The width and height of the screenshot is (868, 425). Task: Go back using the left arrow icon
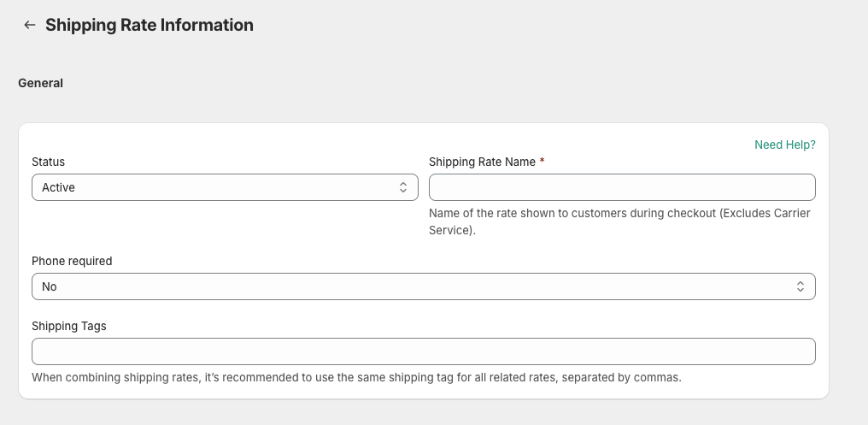[x=29, y=25]
